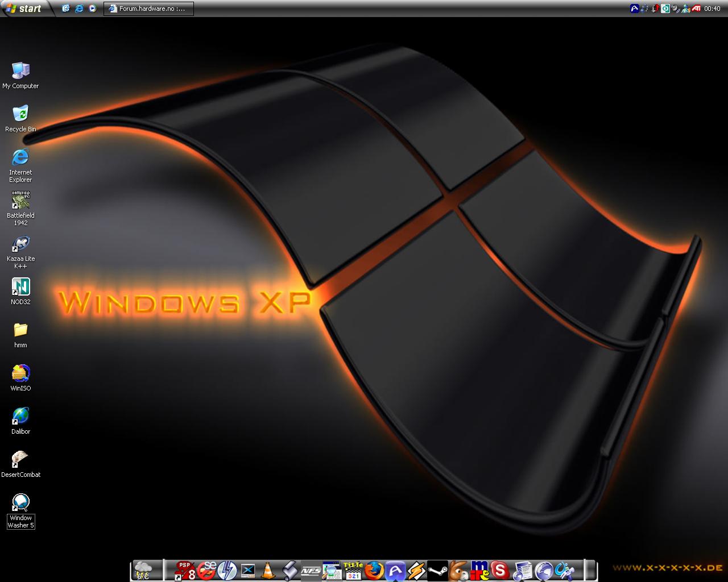Open the blue tools icon in dock
This screenshot has height=582, width=728.
[x=565, y=570]
